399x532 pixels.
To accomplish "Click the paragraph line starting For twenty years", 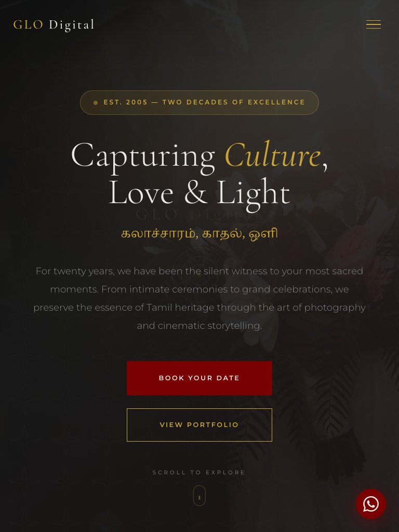I will pyautogui.click(x=199, y=271).
